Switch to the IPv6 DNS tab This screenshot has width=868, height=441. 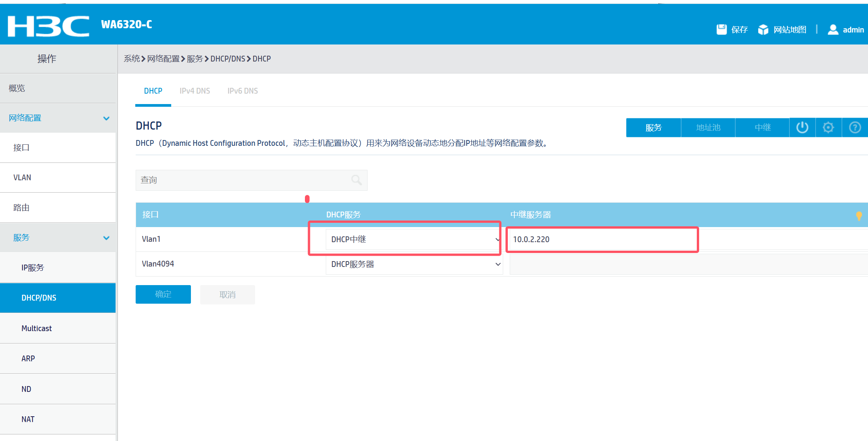242,91
